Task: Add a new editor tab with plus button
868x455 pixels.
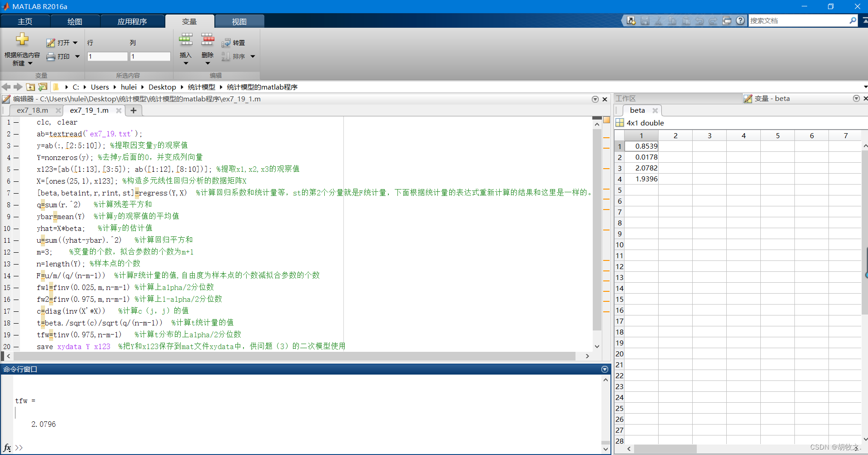Action: coord(134,110)
